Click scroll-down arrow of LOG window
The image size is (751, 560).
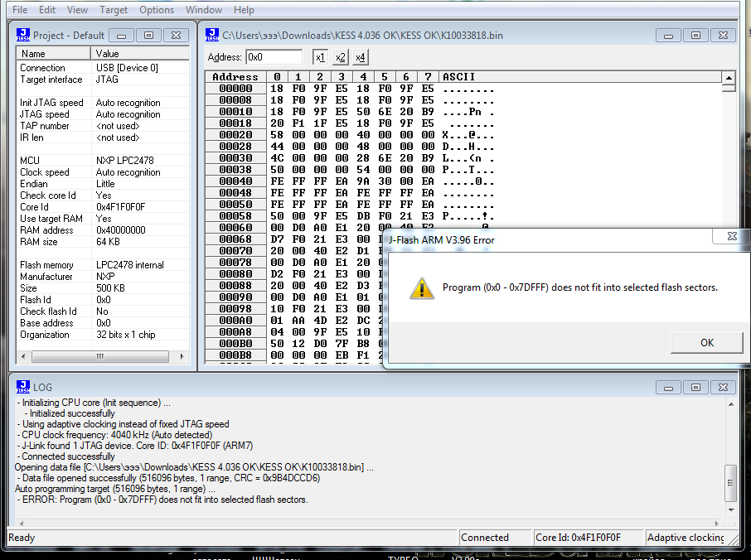[x=731, y=510]
